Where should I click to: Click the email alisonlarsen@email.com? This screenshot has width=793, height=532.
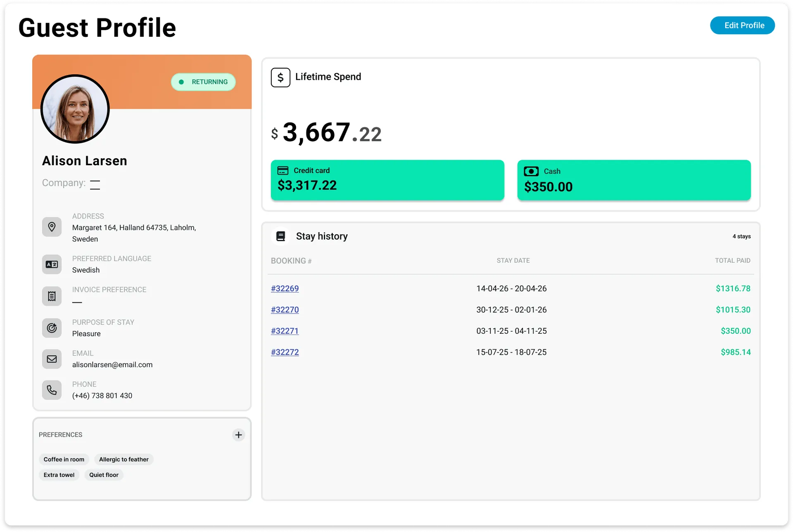coord(112,365)
